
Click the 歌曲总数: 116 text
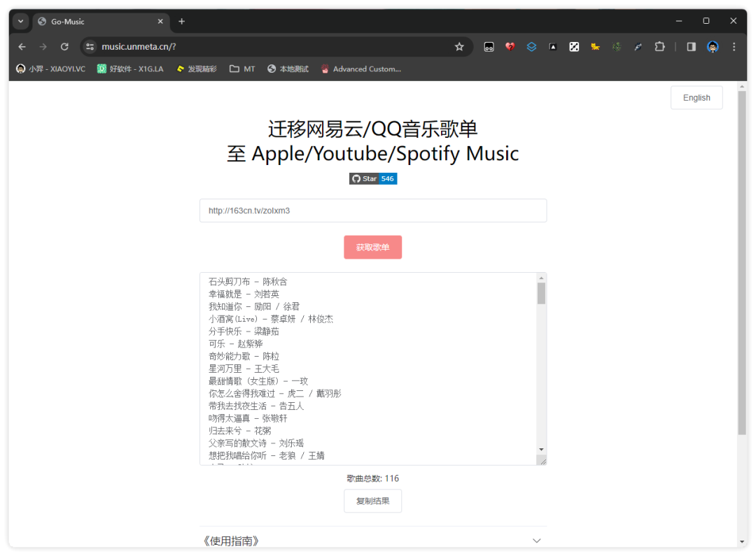point(372,478)
